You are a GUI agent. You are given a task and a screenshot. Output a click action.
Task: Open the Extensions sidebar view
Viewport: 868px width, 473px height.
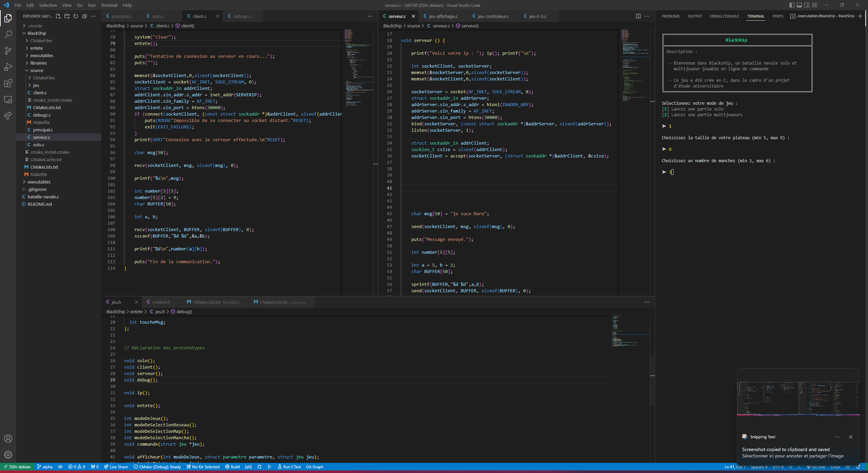pos(8,83)
